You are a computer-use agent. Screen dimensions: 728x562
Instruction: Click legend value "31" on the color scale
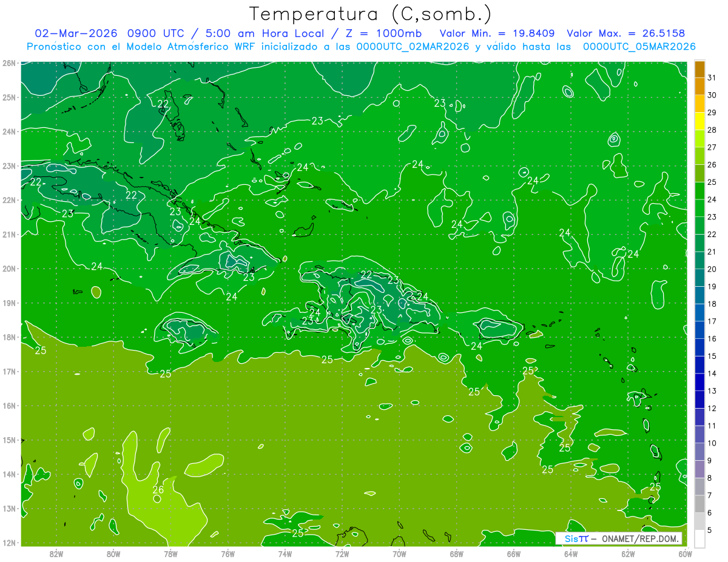pos(712,78)
